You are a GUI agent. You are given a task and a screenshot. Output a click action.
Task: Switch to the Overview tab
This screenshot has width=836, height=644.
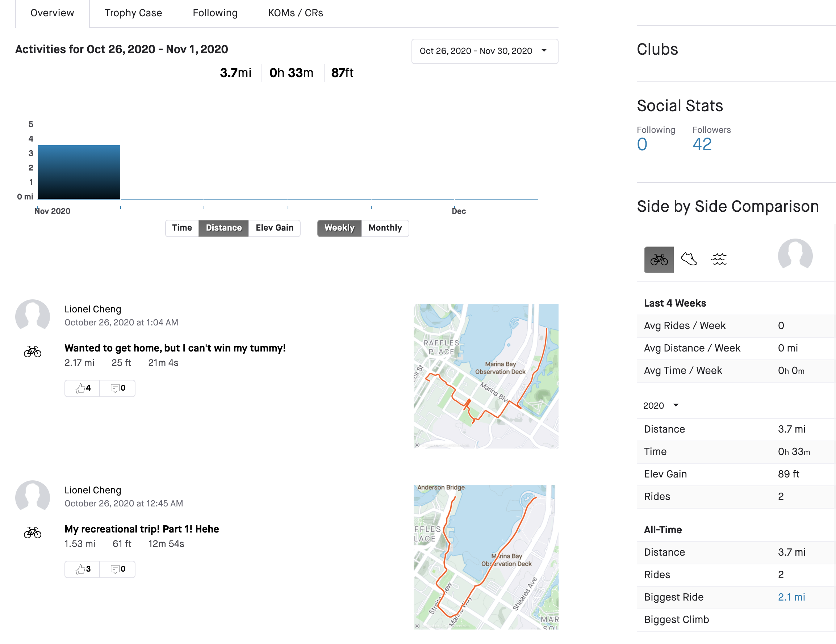tap(52, 13)
